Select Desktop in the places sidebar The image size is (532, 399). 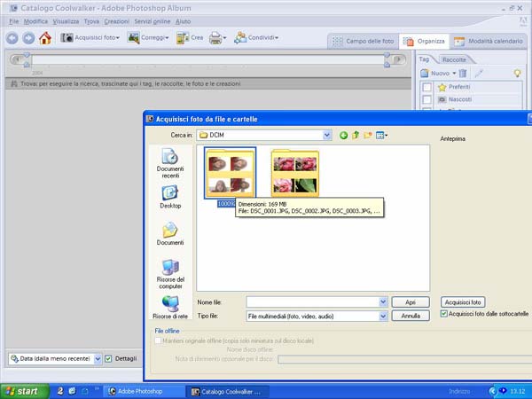click(170, 197)
